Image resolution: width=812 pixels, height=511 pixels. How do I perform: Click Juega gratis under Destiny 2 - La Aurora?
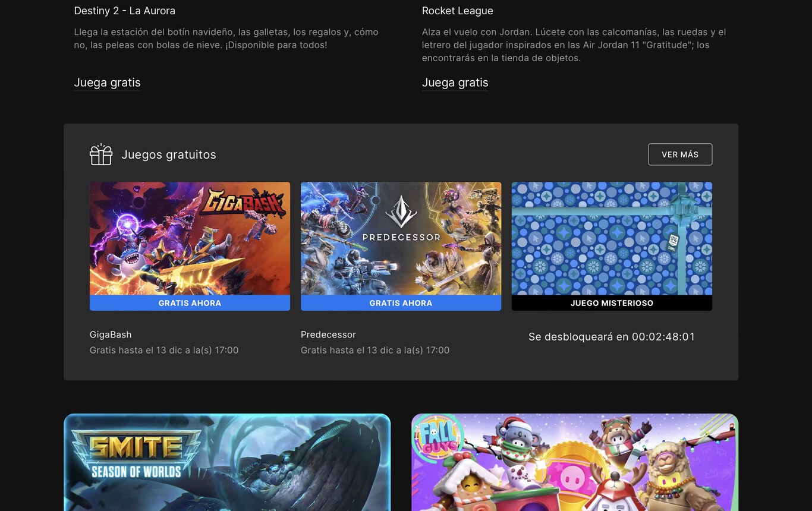coord(107,83)
